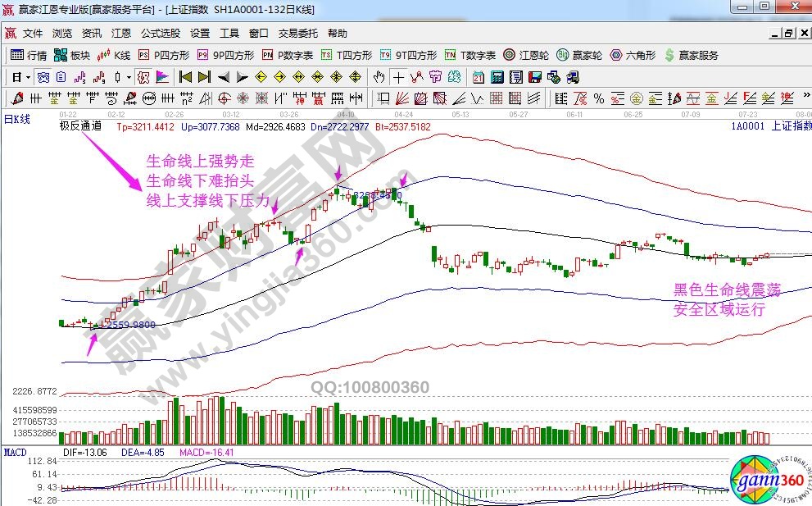
Task: Open the 交易委托 menu
Action: click(298, 34)
